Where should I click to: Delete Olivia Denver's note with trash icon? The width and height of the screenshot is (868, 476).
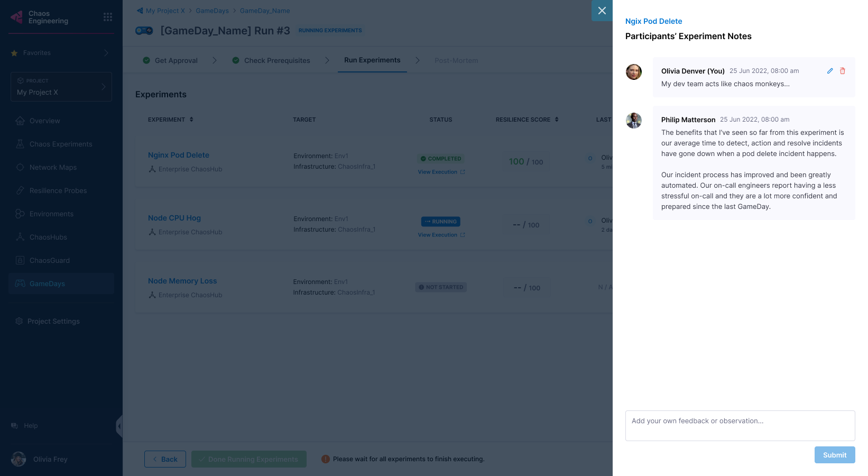[843, 71]
